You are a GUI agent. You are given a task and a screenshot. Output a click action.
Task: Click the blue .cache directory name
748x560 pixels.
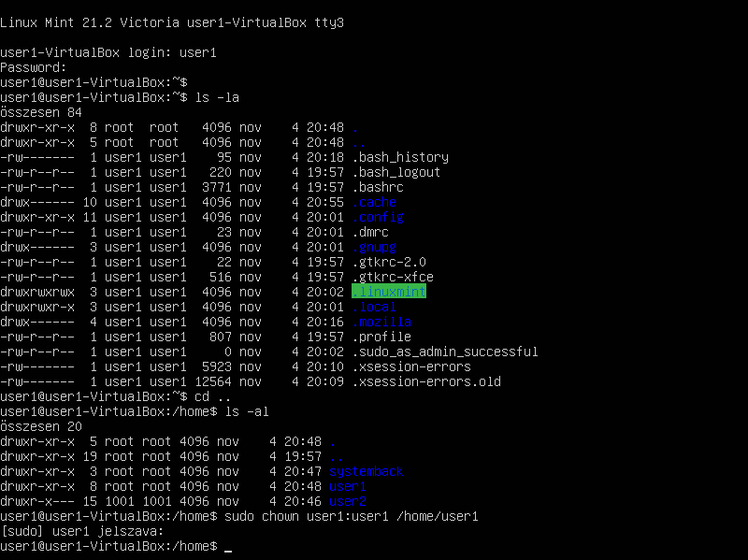tap(374, 202)
